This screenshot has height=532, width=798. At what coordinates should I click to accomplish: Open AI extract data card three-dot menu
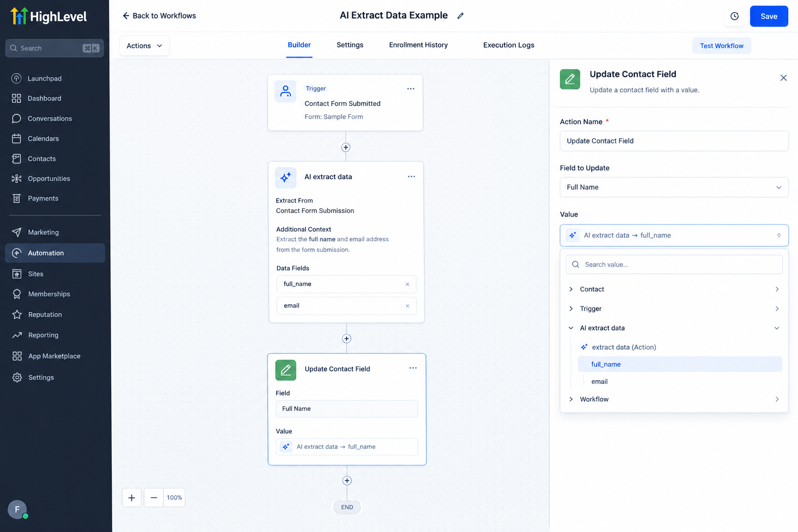coord(411,177)
